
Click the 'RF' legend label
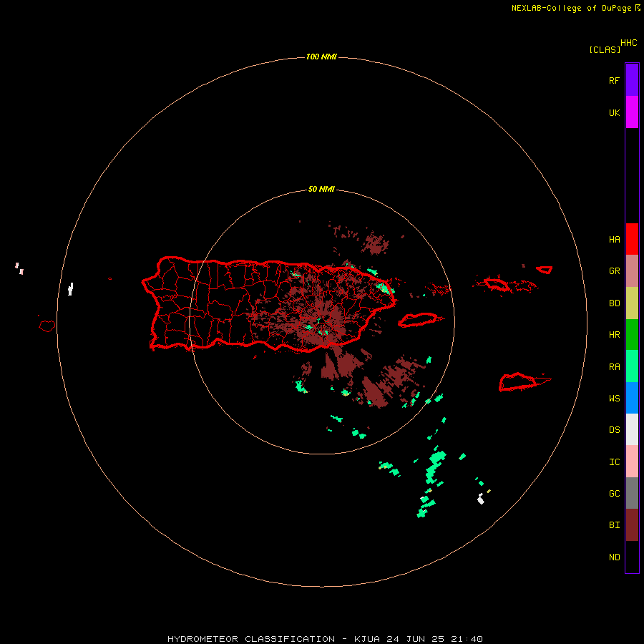[614, 80]
